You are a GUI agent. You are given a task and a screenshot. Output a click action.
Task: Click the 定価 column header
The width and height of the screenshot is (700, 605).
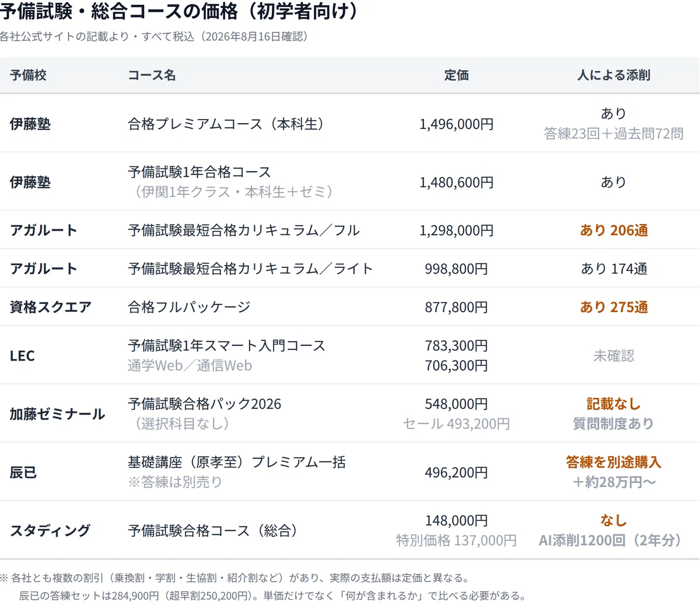tap(456, 75)
